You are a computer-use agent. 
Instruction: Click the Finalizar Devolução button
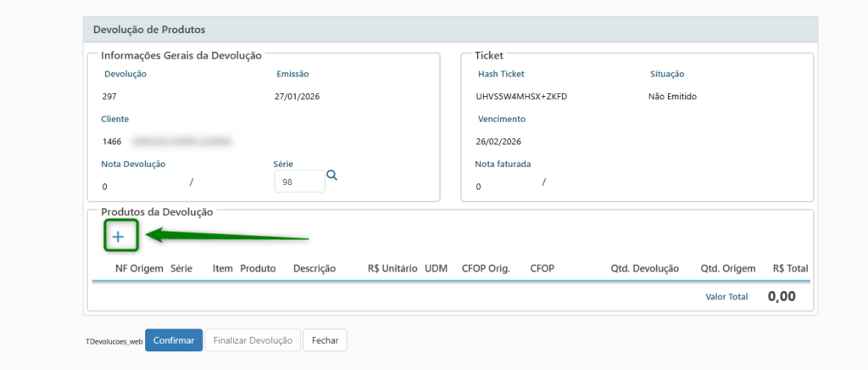coord(253,340)
